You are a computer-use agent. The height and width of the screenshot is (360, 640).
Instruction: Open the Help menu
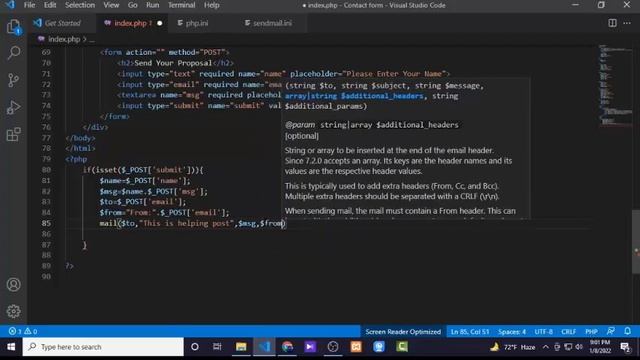[x=211, y=5]
